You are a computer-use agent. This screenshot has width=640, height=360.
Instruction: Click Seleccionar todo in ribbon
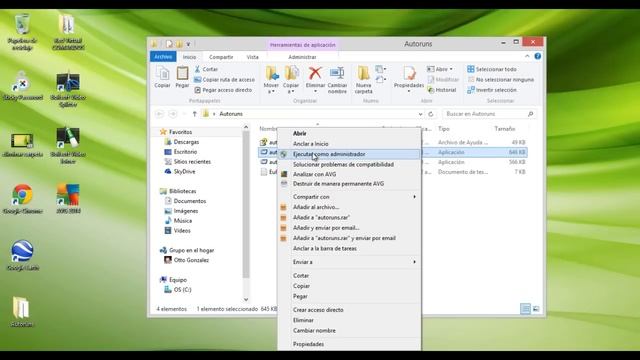coord(492,69)
